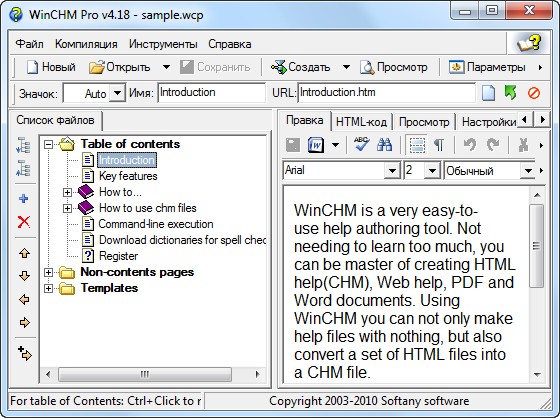Expand the Non-contents pages folder
The image size is (560, 418).
(x=48, y=273)
